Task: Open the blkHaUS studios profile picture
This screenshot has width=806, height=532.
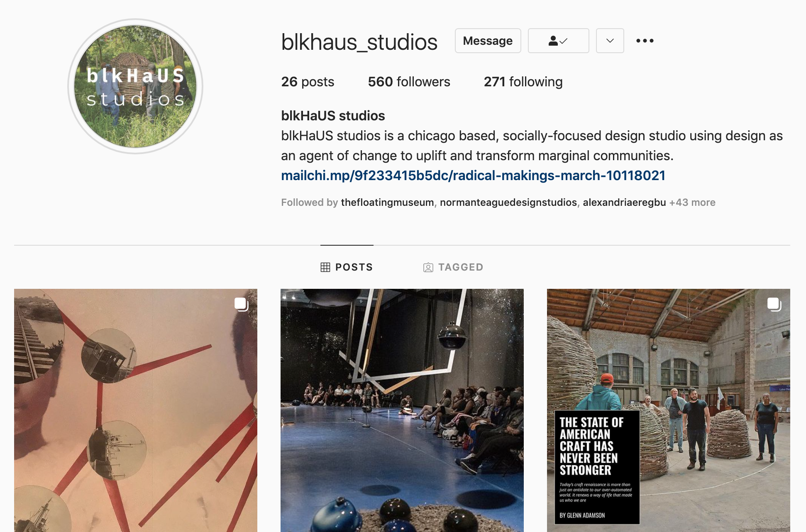Action: pyautogui.click(x=135, y=86)
